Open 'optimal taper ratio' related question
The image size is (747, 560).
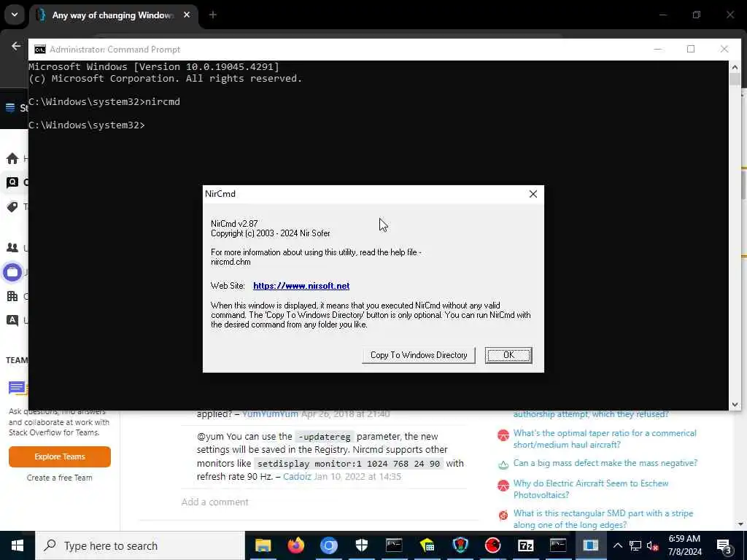tap(605, 438)
